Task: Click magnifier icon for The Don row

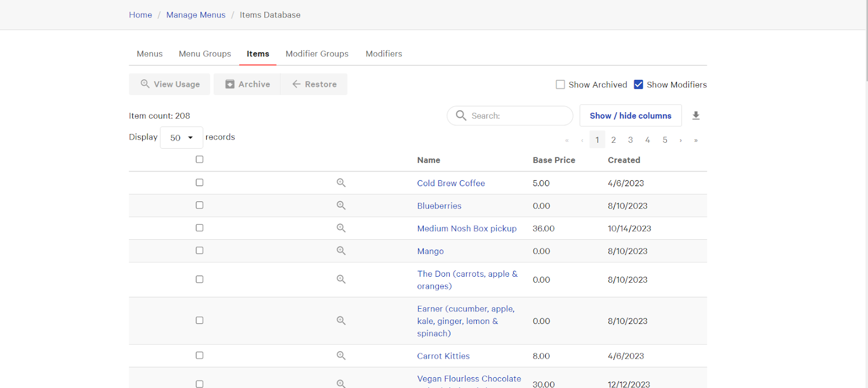Action: pos(341,279)
